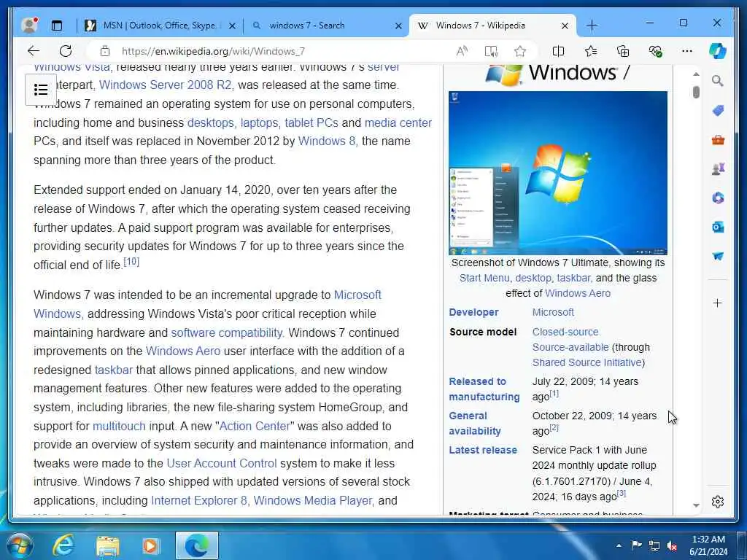Screen dimensions: 747x560
Task: Open Action Center link
Action: [255, 426]
